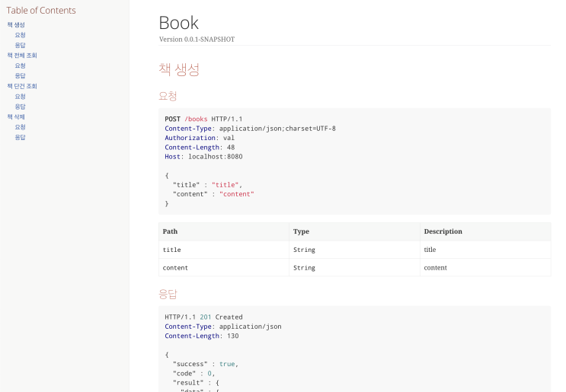Click the response Content-Type: application/json line
Image resolution: width=566 pixels, height=392 pixels.
223,327
